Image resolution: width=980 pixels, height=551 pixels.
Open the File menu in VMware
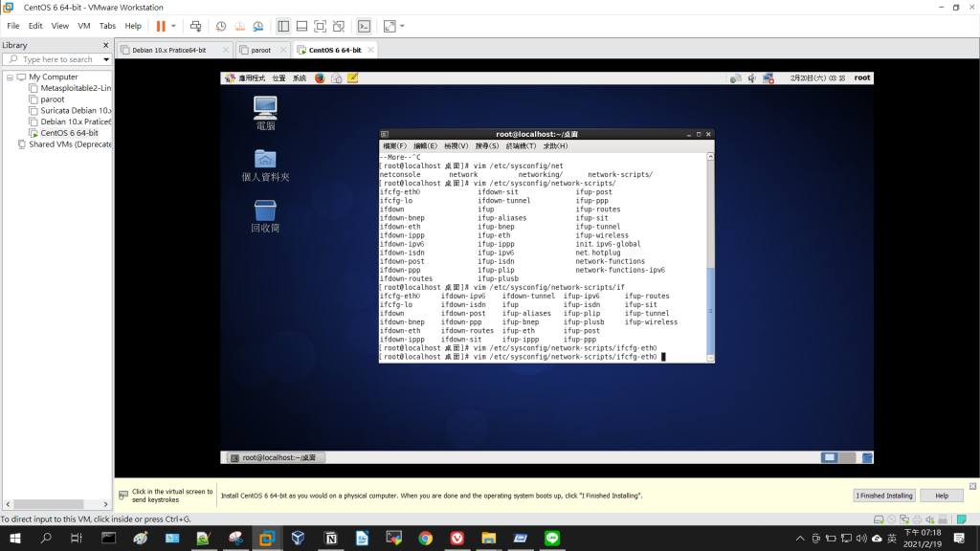click(13, 26)
